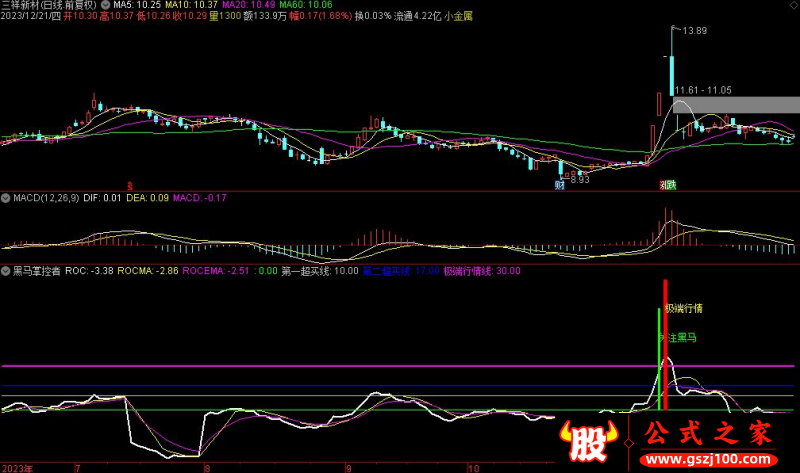This screenshot has width=800, height=473.
Task: Click the blue 财 marker under the candlesticks
Action: tap(561, 185)
